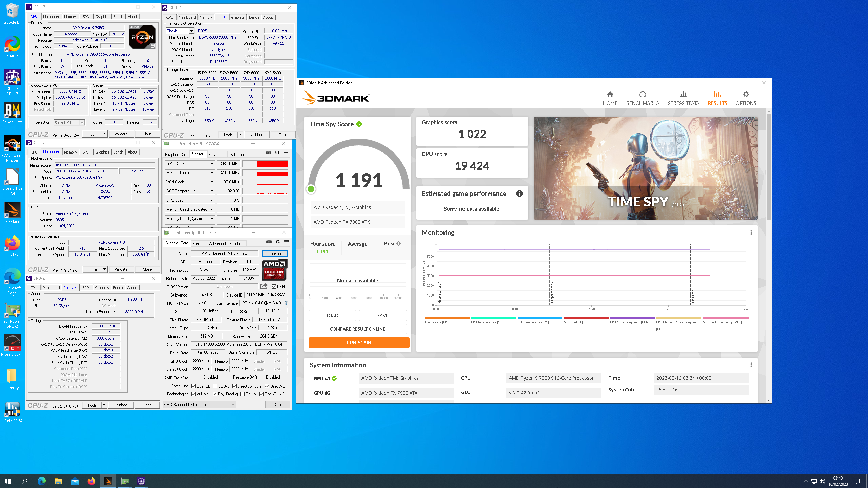Image resolution: width=868 pixels, height=488 pixels.
Task: Click the Time Spy score gauge indicator dot
Action: 311,189
